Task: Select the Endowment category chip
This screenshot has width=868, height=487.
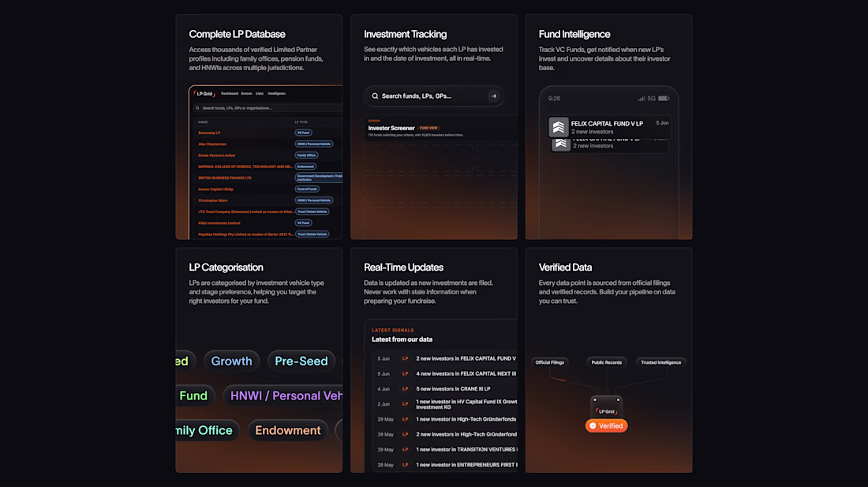Action: tap(288, 430)
